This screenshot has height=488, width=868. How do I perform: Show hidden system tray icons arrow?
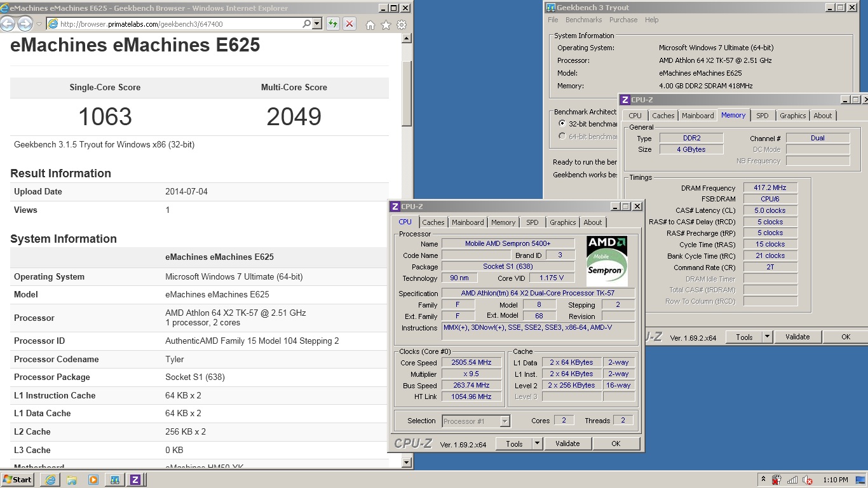tap(763, 480)
